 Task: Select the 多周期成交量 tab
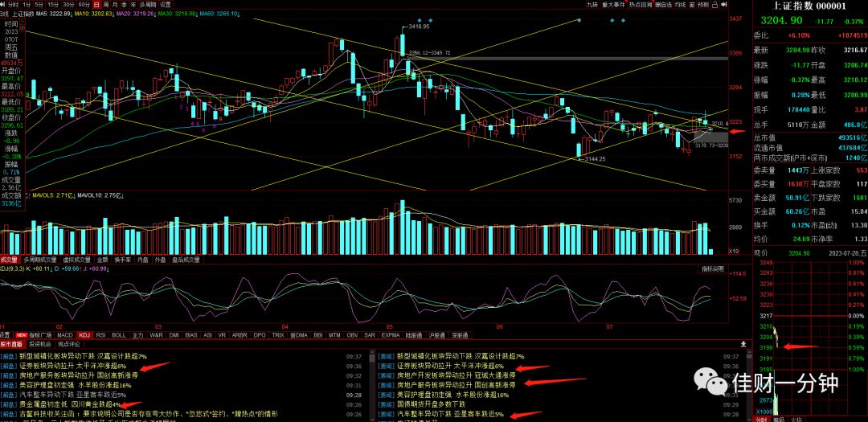pyautogui.click(x=40, y=259)
